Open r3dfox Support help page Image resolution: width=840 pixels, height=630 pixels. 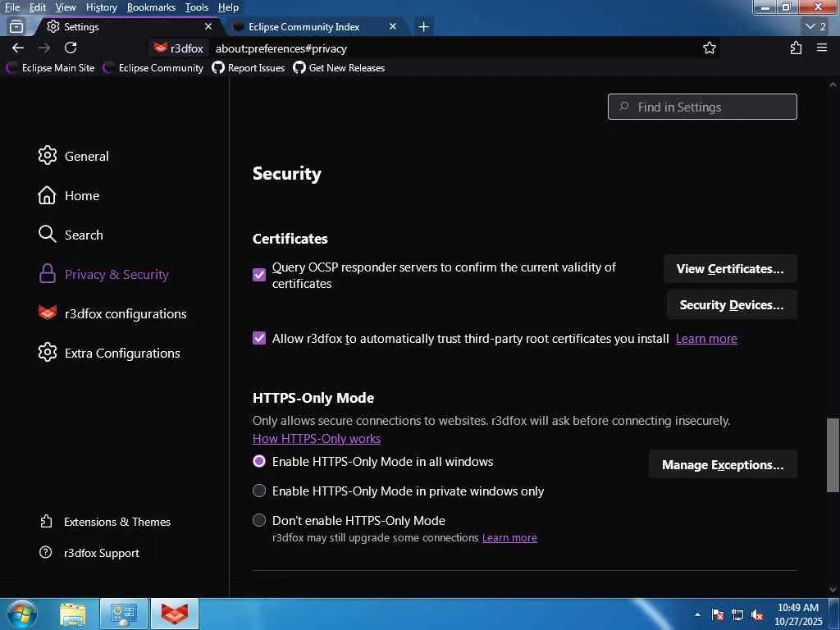pos(89,553)
